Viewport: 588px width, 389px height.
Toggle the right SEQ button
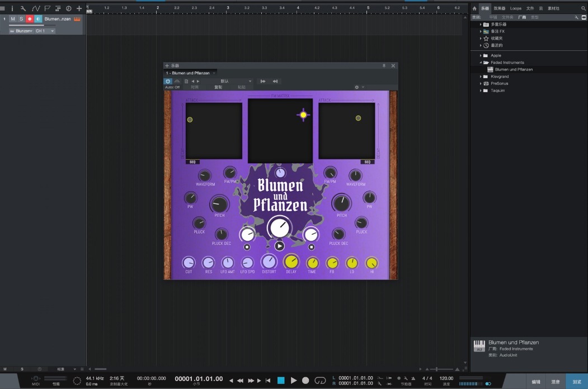[x=368, y=162]
